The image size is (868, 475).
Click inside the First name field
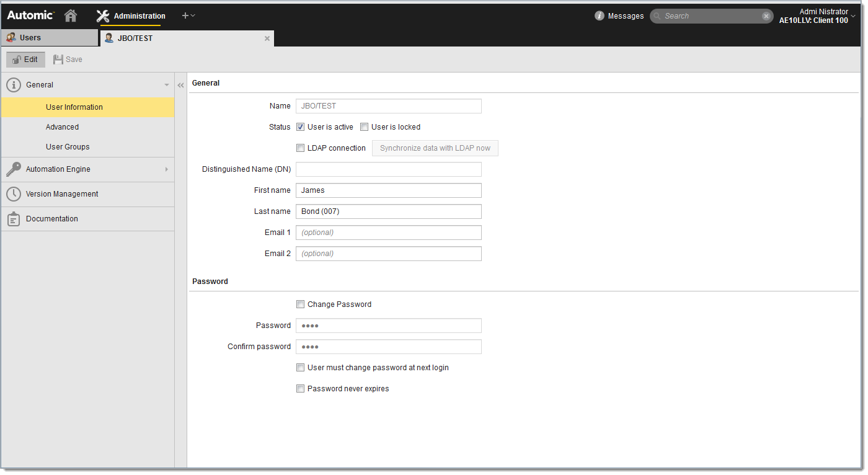388,190
